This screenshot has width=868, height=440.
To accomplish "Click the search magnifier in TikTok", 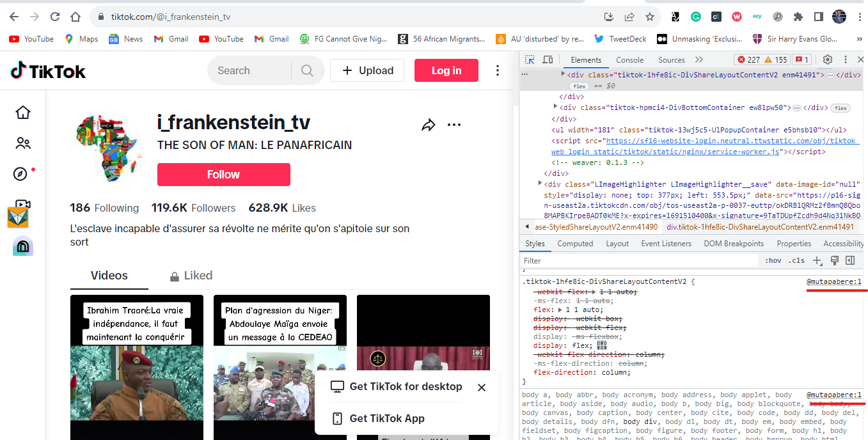I will click(308, 70).
